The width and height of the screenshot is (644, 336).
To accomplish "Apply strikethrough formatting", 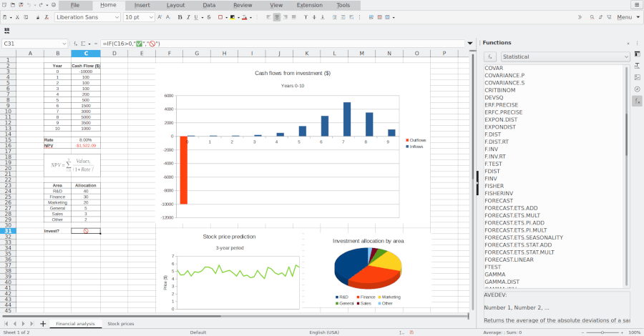I will tap(208, 17).
